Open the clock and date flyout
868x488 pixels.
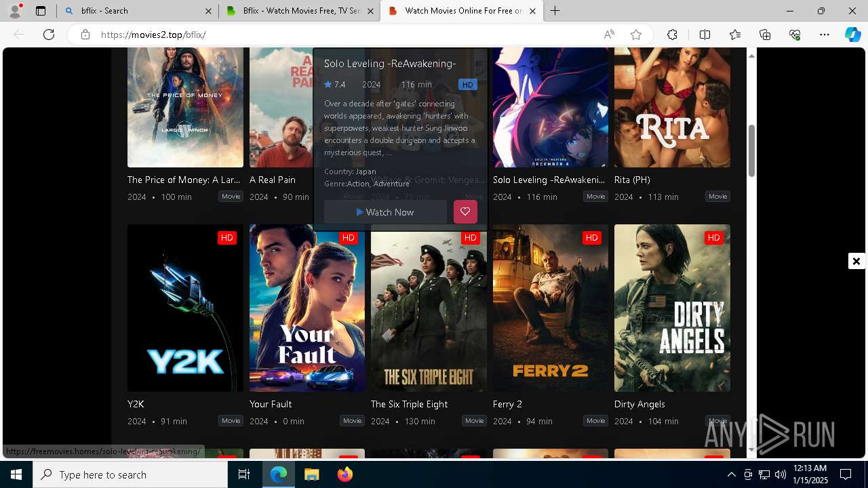810,474
